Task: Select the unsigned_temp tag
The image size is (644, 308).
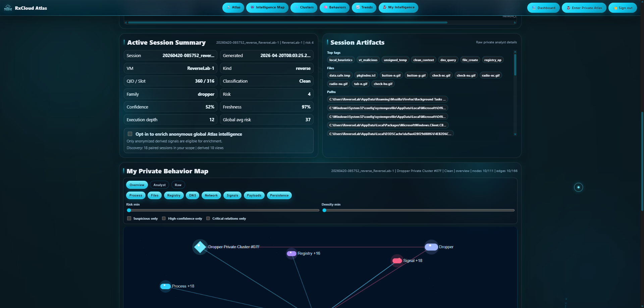Action: (x=395, y=60)
